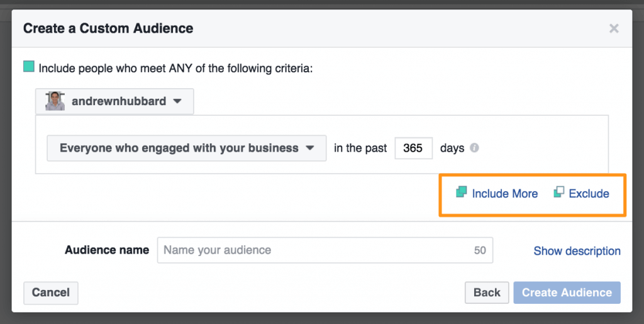The width and height of the screenshot is (644, 324).
Task: Click the teal include criteria square icon
Action: 29,67
